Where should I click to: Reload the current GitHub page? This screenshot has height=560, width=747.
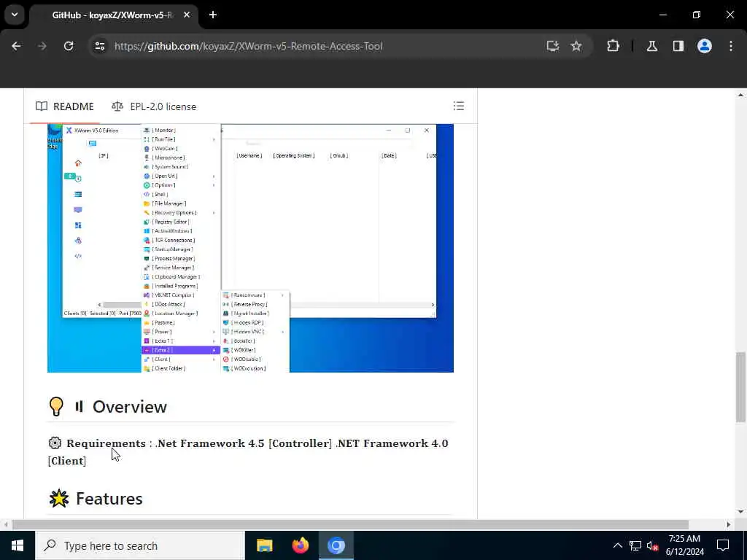click(x=69, y=46)
